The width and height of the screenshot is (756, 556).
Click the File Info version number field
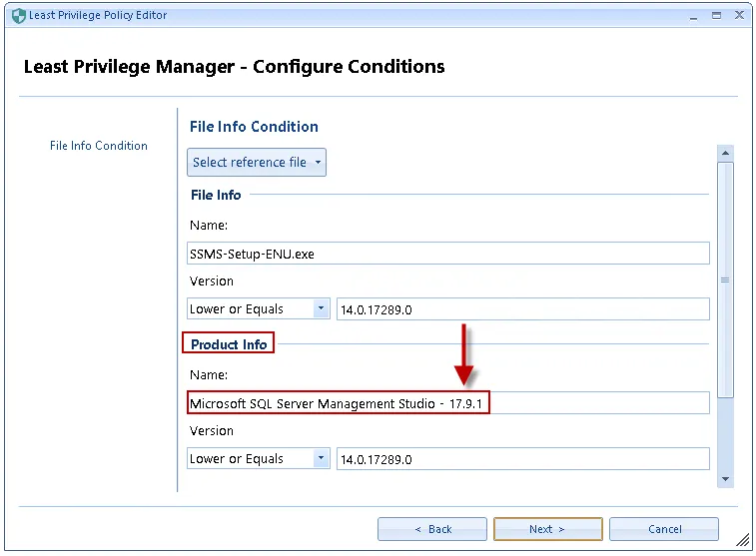click(x=522, y=309)
